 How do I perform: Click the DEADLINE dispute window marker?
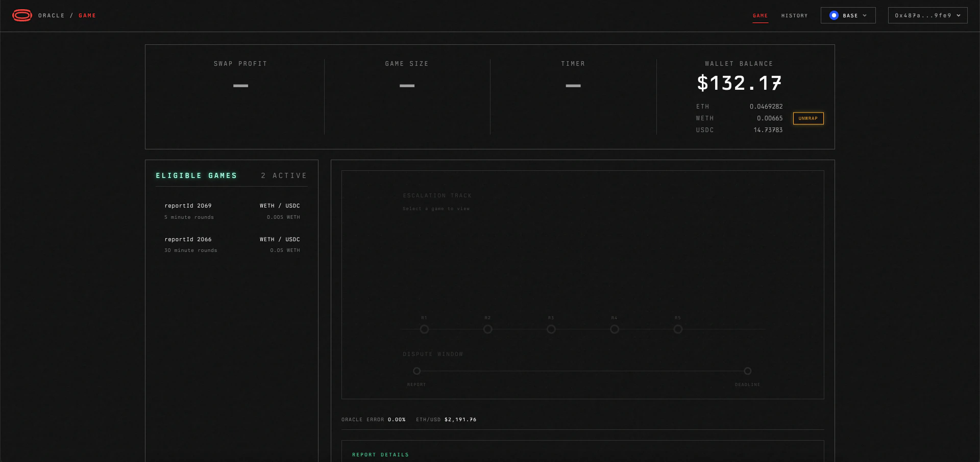[747, 371]
